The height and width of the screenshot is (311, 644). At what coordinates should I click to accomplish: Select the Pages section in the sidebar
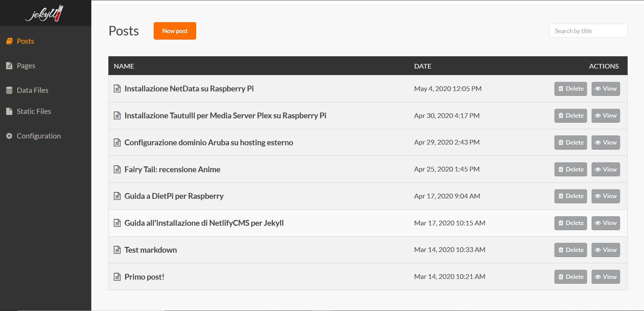pyautogui.click(x=26, y=65)
